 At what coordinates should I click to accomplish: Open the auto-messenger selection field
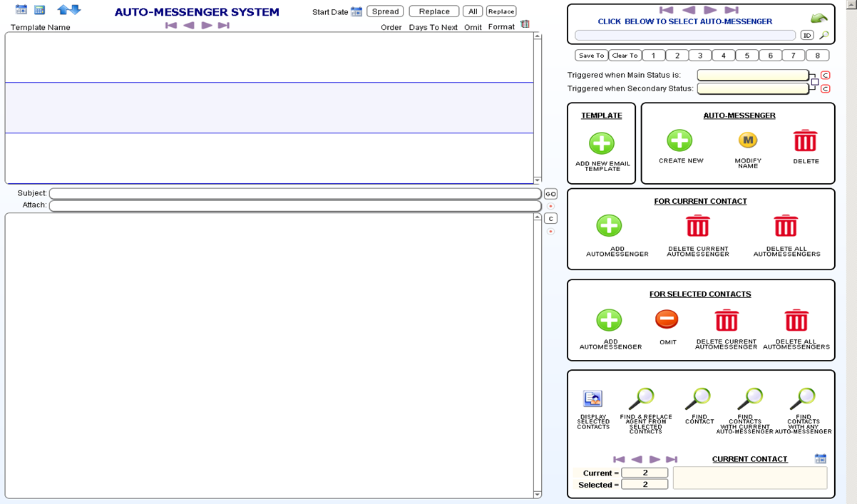684,35
